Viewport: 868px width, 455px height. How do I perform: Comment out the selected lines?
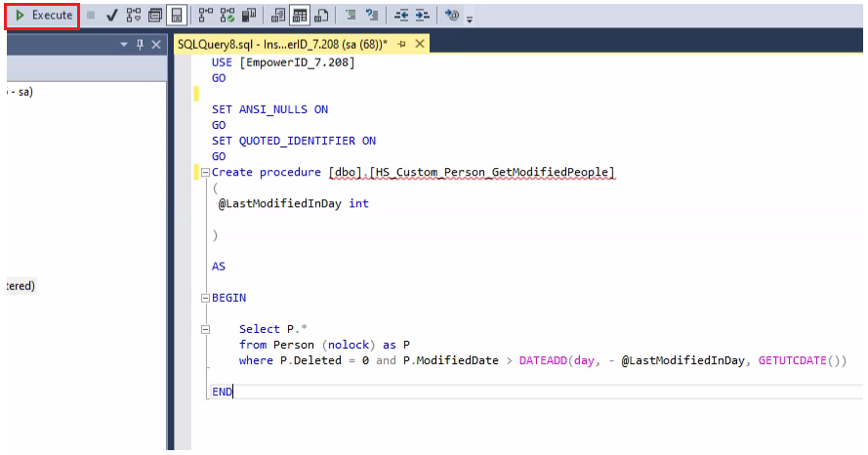[x=351, y=16]
